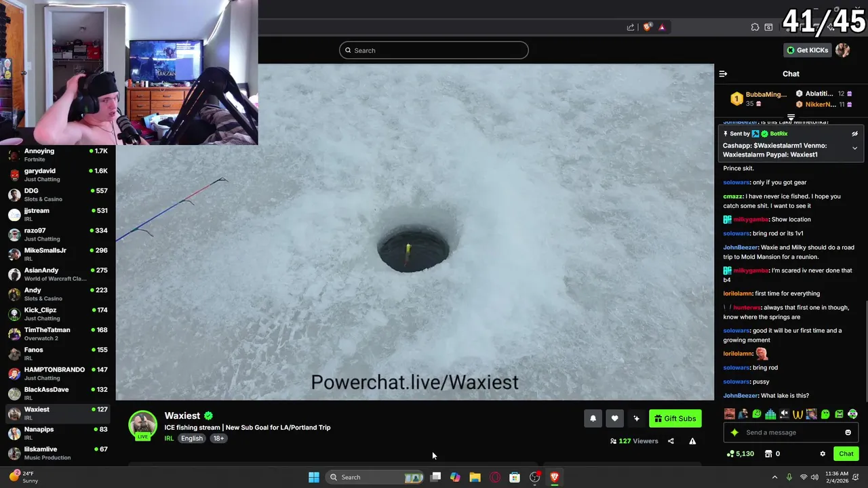Click the IRL category link under title
Viewport: 868px width, 488px height.
pyautogui.click(x=169, y=439)
